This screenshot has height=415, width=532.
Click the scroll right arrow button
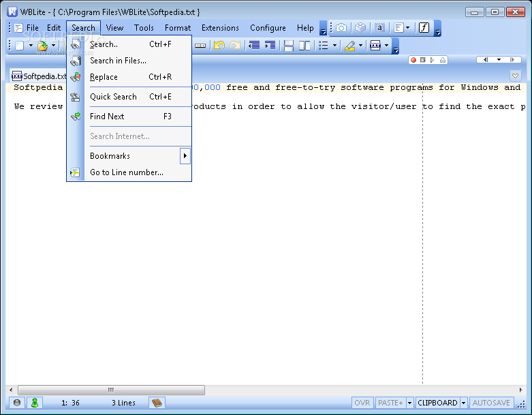521,390
